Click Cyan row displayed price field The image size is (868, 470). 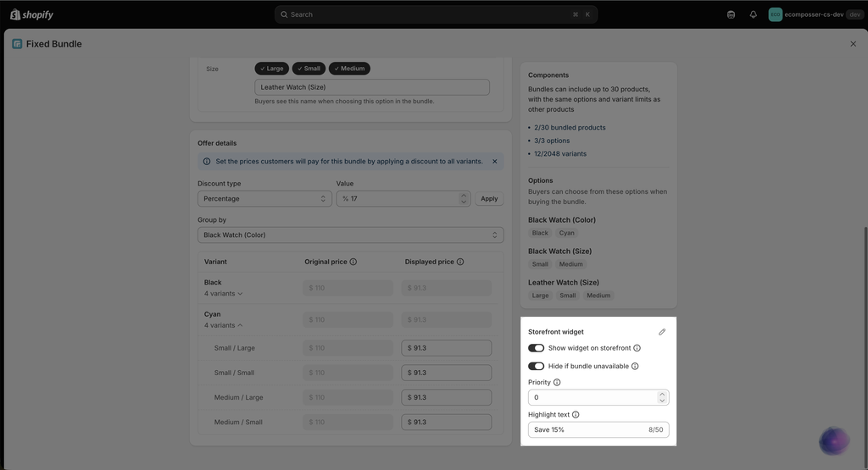click(446, 319)
